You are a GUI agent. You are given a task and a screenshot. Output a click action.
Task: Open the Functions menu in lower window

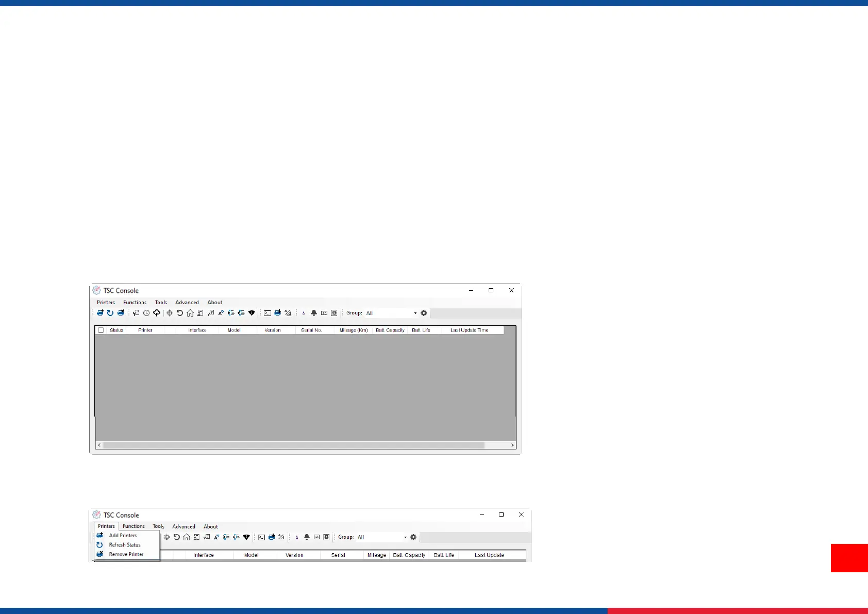click(133, 526)
